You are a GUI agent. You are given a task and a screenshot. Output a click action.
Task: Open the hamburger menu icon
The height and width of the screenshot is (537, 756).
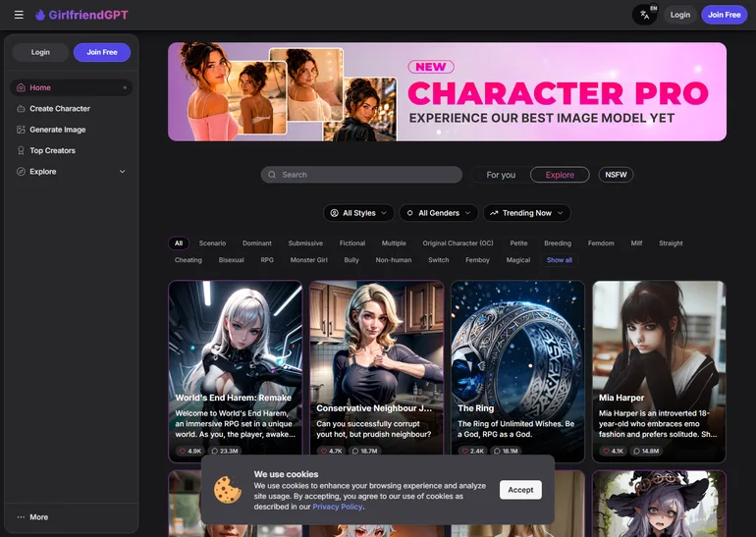click(19, 15)
